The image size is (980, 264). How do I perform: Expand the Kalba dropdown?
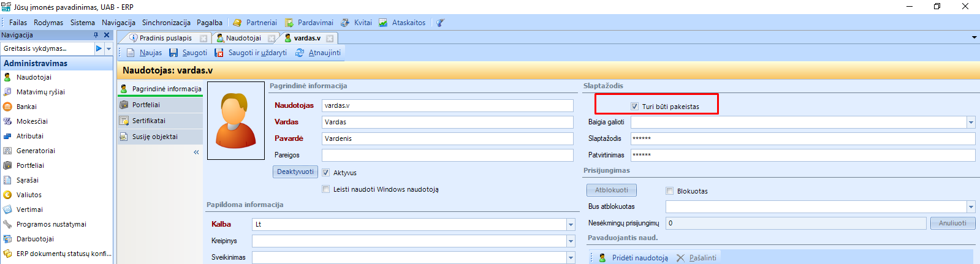tap(571, 225)
